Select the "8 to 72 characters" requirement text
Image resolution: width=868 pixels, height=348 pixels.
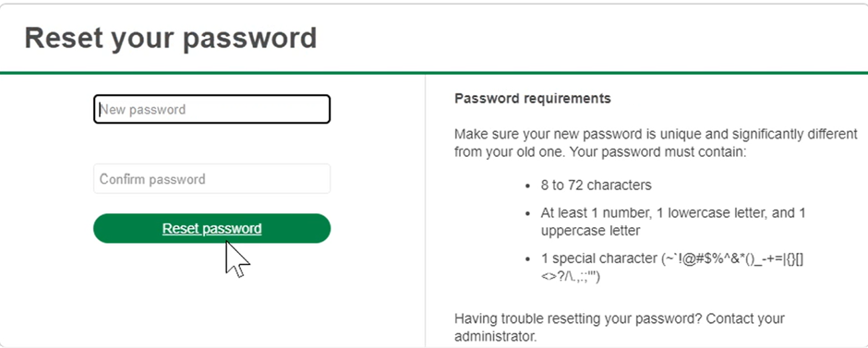point(597,185)
